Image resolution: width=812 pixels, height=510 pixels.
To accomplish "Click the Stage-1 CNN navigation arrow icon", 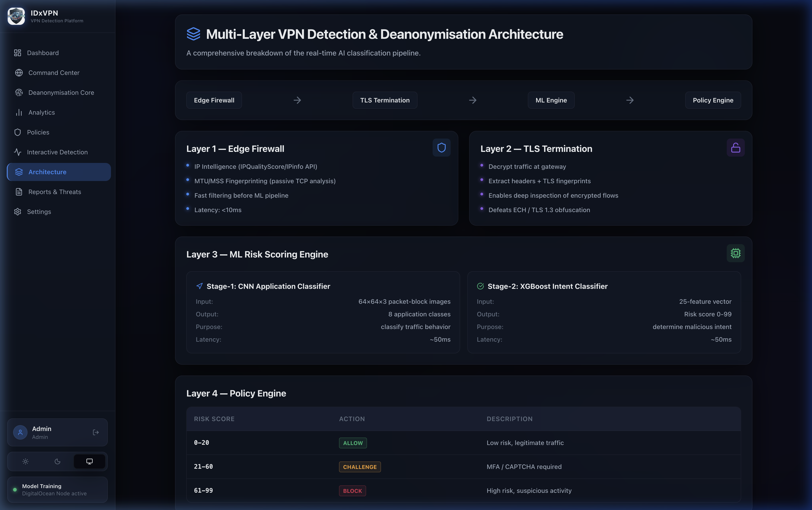I will pos(200,286).
